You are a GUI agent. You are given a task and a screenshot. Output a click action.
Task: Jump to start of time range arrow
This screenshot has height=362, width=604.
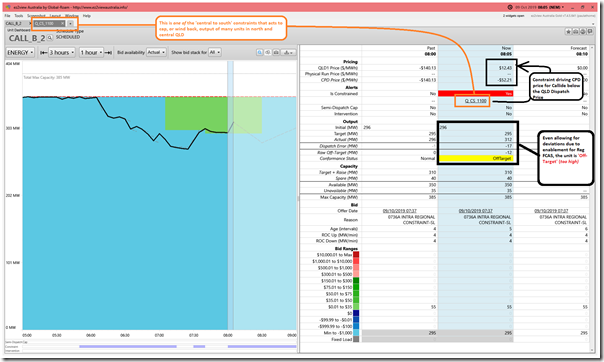point(44,52)
